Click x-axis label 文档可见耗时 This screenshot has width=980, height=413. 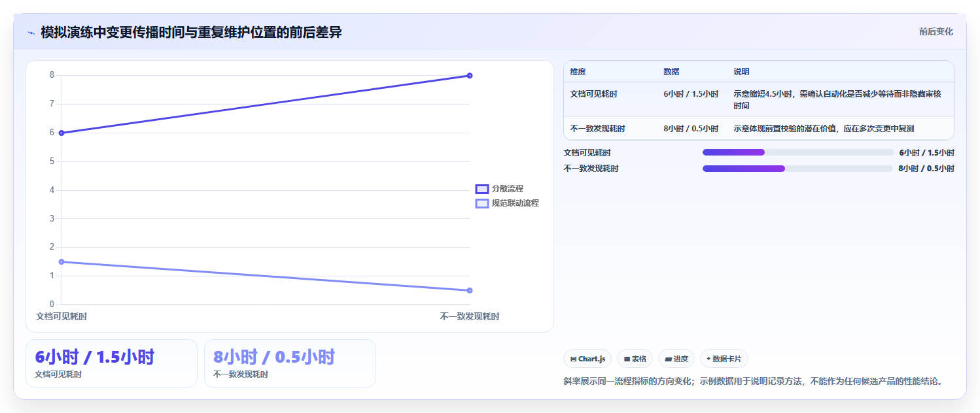click(x=61, y=316)
